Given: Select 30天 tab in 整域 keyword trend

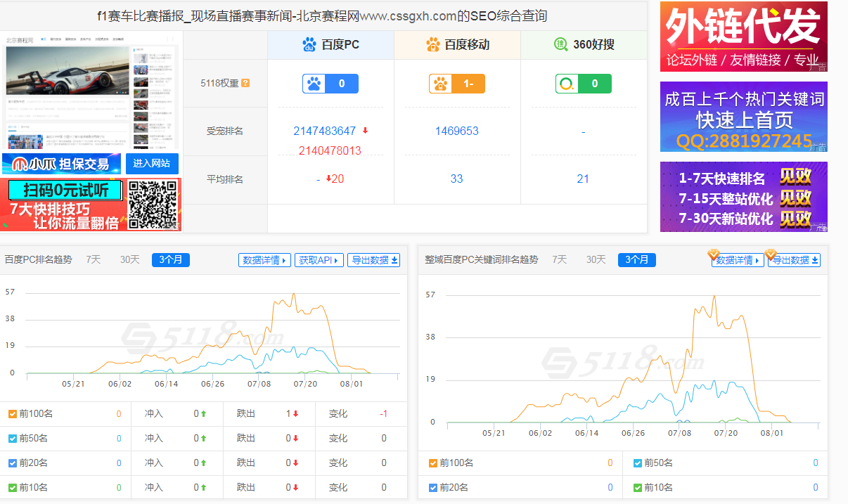Looking at the screenshot, I should [x=596, y=259].
